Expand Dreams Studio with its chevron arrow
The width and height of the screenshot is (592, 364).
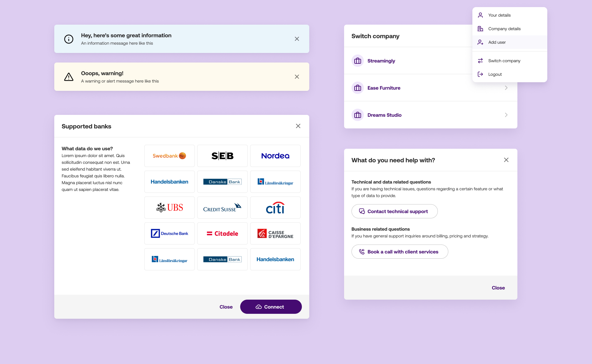click(506, 115)
